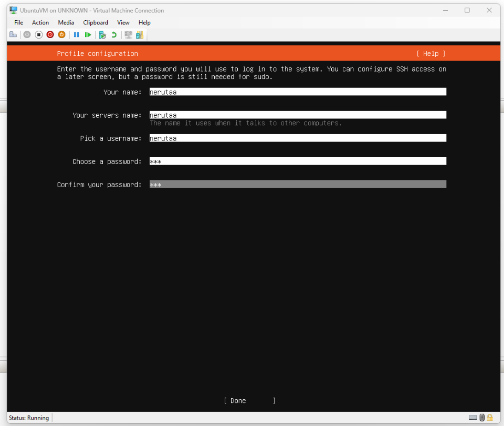Click the orange Save state icon
This screenshot has width=504, height=426.
(62, 35)
